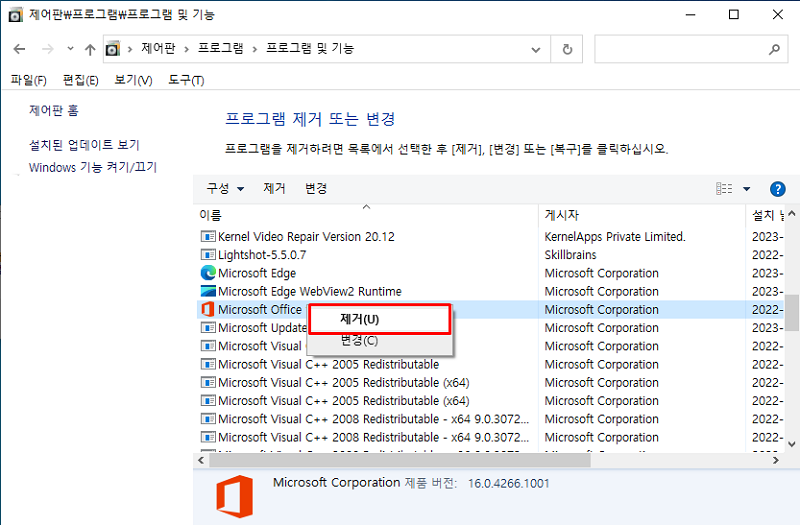Click the Skillbrains publisher cell
Screen dimensions: 800x525
tap(570, 255)
